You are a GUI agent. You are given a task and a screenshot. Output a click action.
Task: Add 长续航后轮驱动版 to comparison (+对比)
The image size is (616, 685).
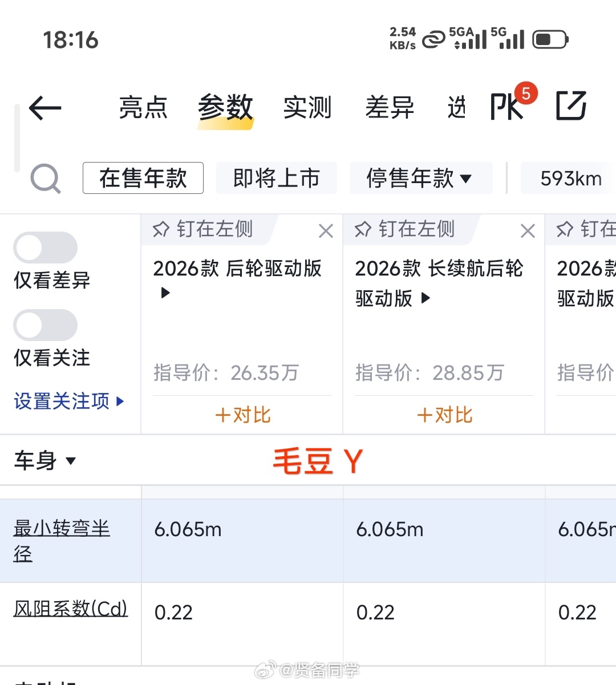444,415
